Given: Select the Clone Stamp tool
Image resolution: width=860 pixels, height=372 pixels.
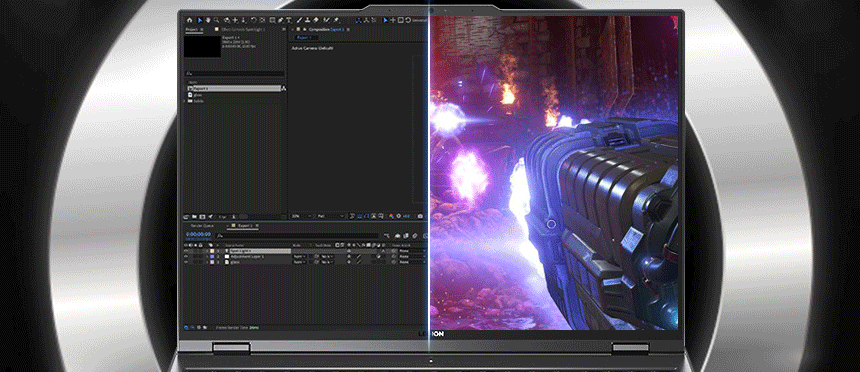Looking at the screenshot, I should (x=308, y=20).
